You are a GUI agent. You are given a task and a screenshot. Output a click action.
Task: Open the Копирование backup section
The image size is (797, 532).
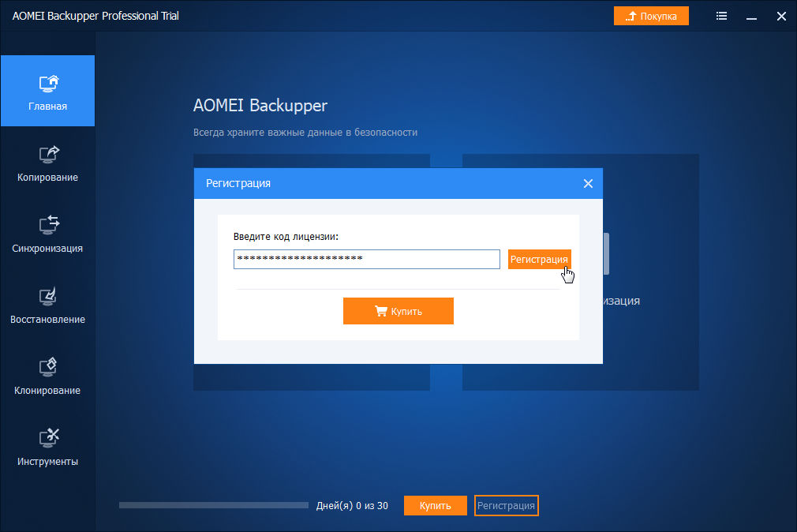(x=47, y=163)
